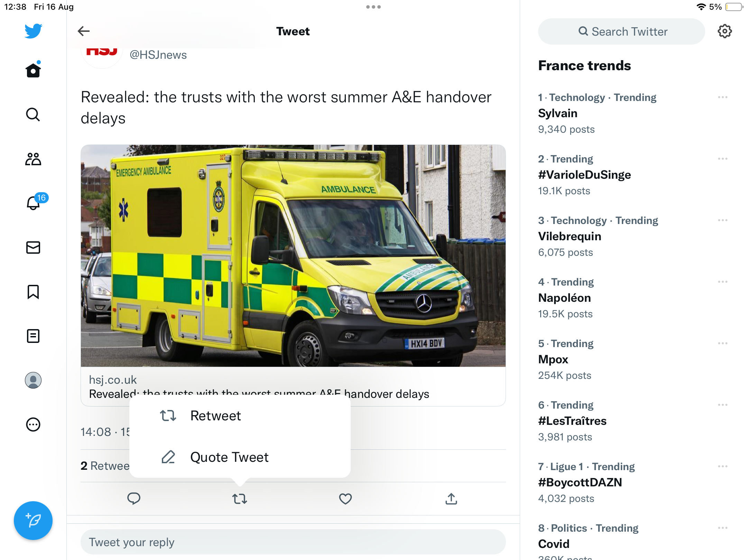The width and height of the screenshot is (747, 560).
Task: Expand options for the Napoléon trend
Action: (x=723, y=282)
